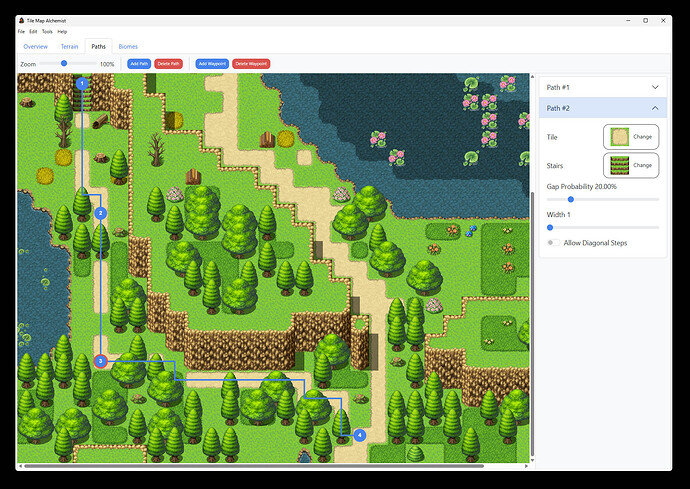Select the red-highlighted waypoint 3 marker
Image resolution: width=690 pixels, height=489 pixels.
[x=100, y=361]
